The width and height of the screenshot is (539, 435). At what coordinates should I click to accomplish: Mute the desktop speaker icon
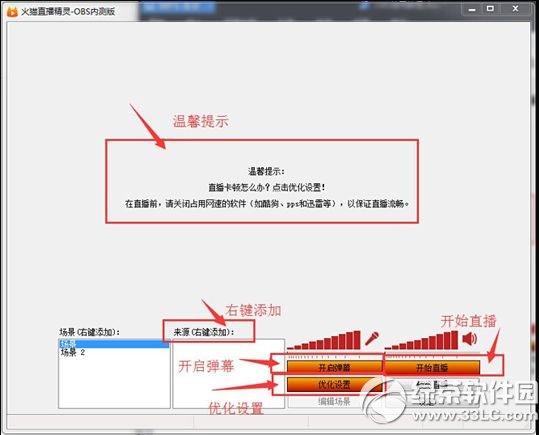[x=470, y=339]
